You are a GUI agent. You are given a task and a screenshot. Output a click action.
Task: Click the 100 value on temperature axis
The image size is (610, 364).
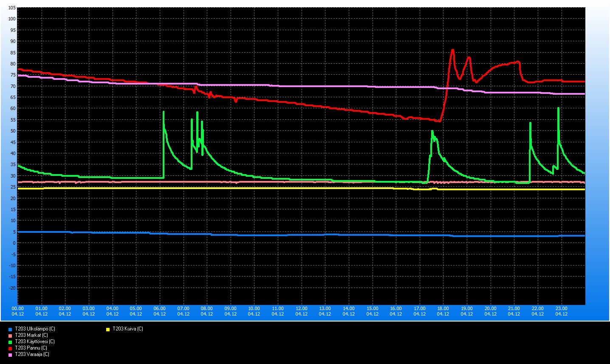[x=11, y=19]
